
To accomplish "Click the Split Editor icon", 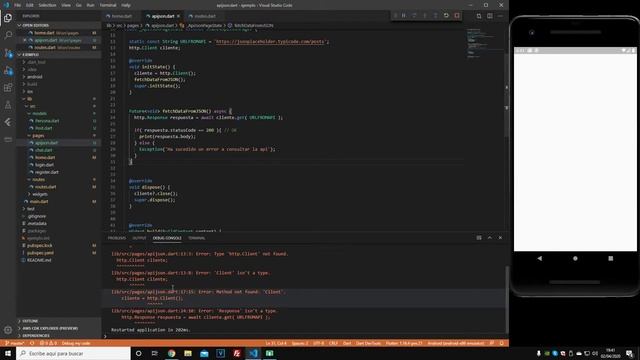I will (x=490, y=16).
